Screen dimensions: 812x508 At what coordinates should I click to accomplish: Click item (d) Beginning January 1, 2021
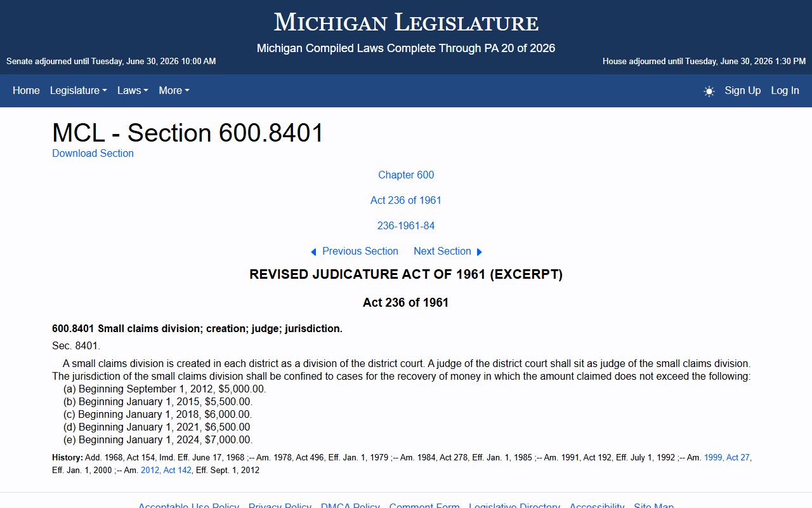point(157,427)
